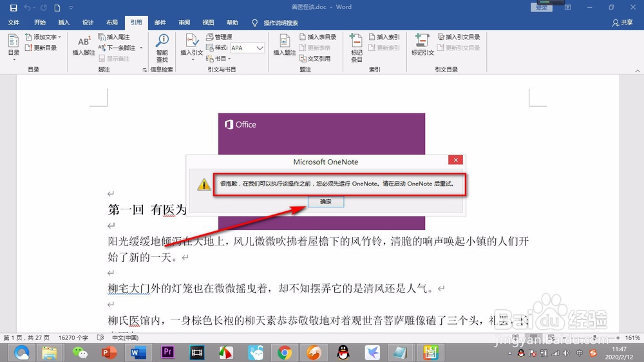
Task: Click the Smart Lookup magnifier icon
Action: [162, 41]
